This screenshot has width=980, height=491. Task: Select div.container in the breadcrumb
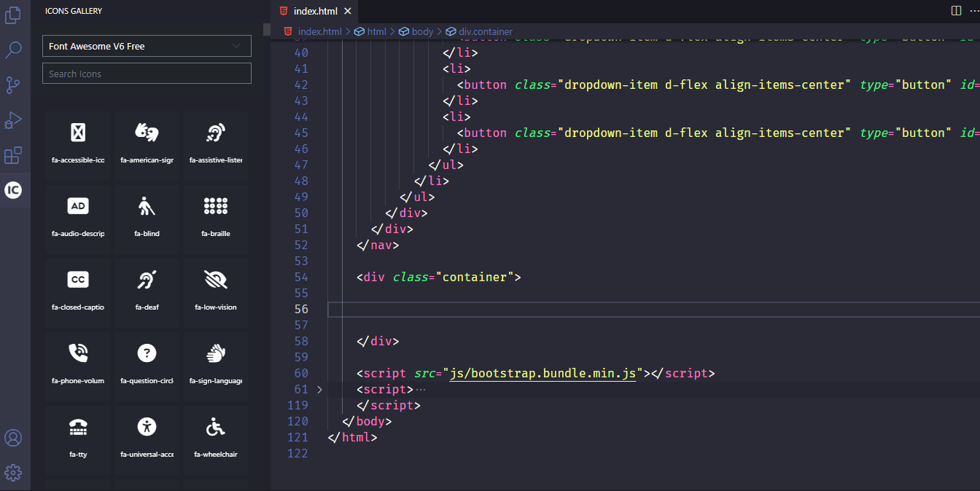[486, 31]
